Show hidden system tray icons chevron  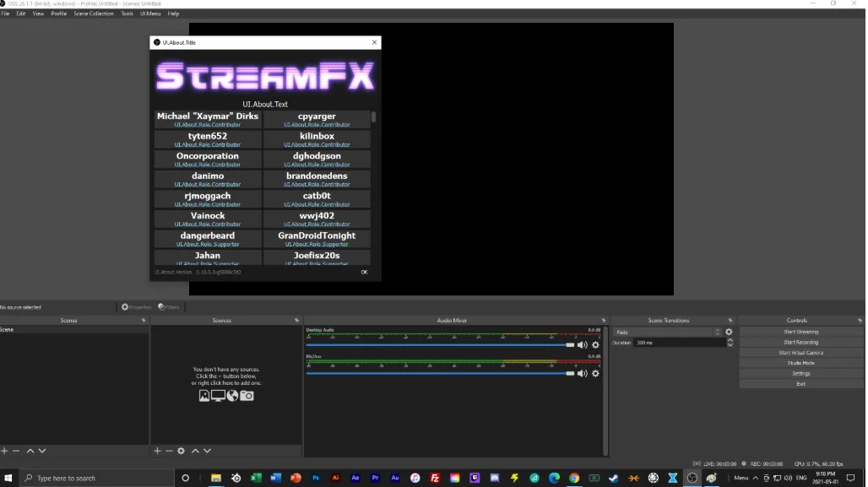(x=756, y=479)
